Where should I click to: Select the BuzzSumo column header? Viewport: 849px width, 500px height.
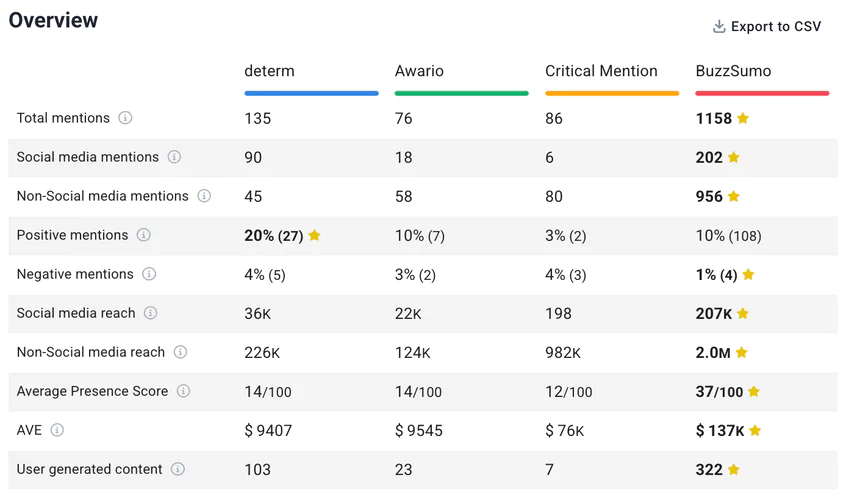point(733,71)
